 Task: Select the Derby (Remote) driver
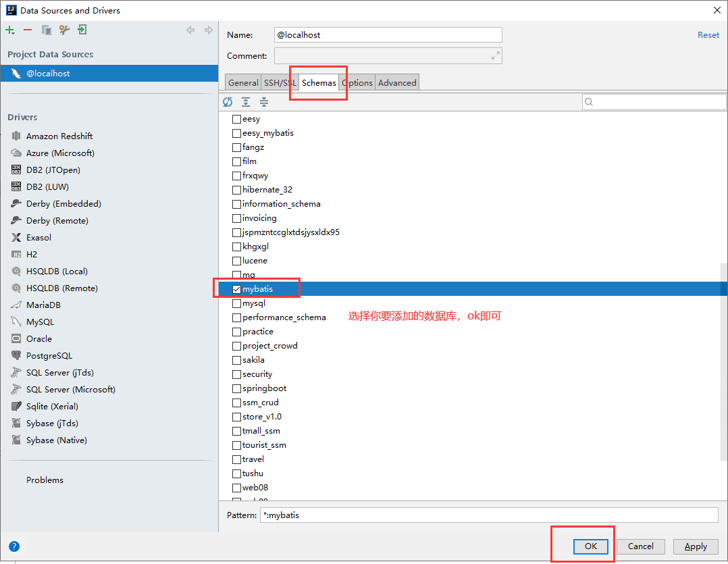(57, 220)
